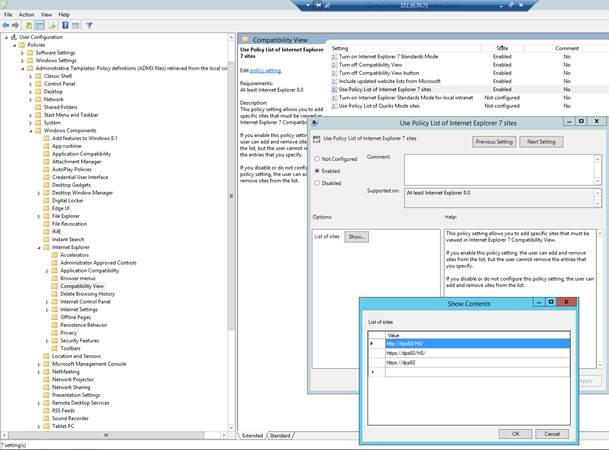Image resolution: width=609 pixels, height=450 pixels.
Task: Switch to the Standard tab
Action: (280, 436)
